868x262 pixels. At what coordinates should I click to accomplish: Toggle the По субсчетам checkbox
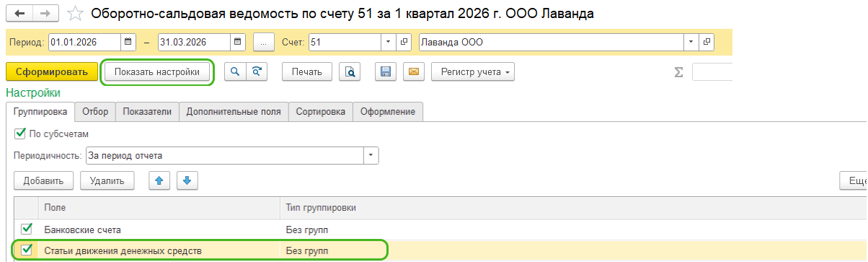19,134
